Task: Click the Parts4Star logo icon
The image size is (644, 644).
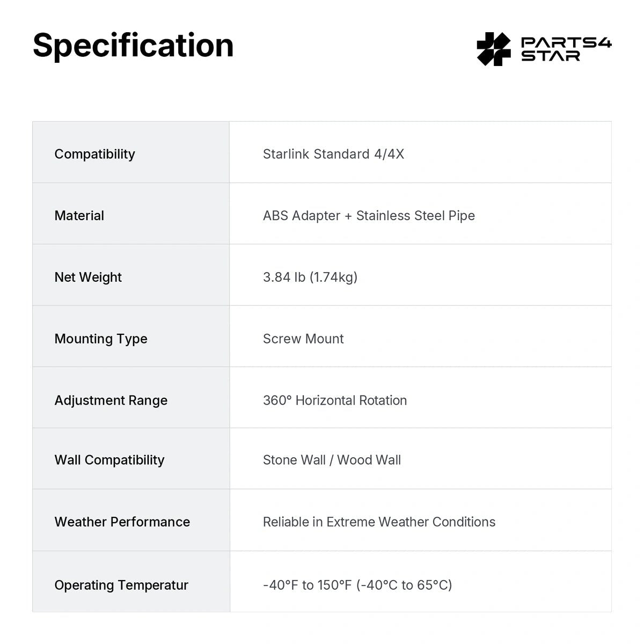Action: pos(494,49)
